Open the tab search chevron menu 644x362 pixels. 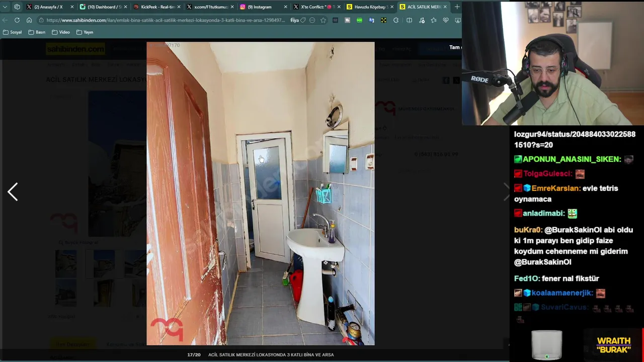coord(5,7)
